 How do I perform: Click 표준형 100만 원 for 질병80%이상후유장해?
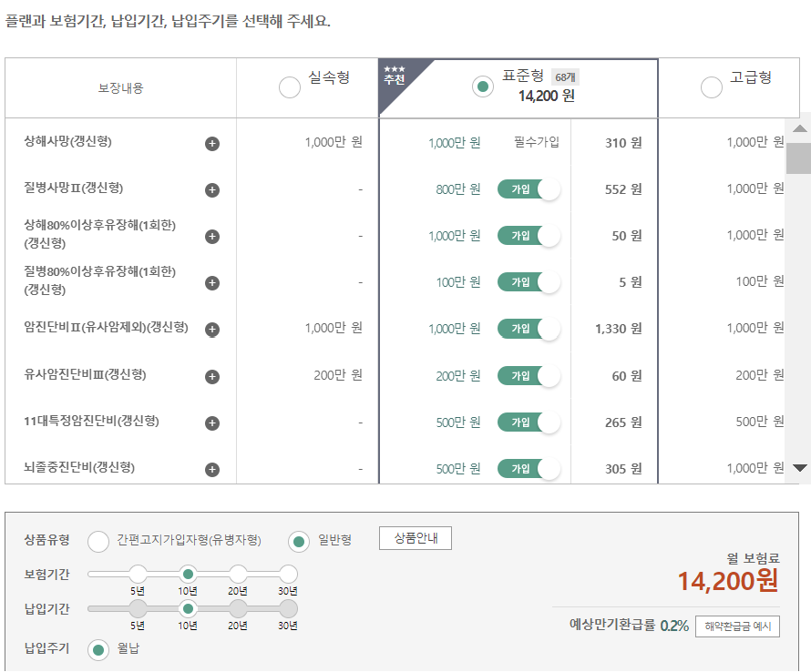click(x=457, y=282)
